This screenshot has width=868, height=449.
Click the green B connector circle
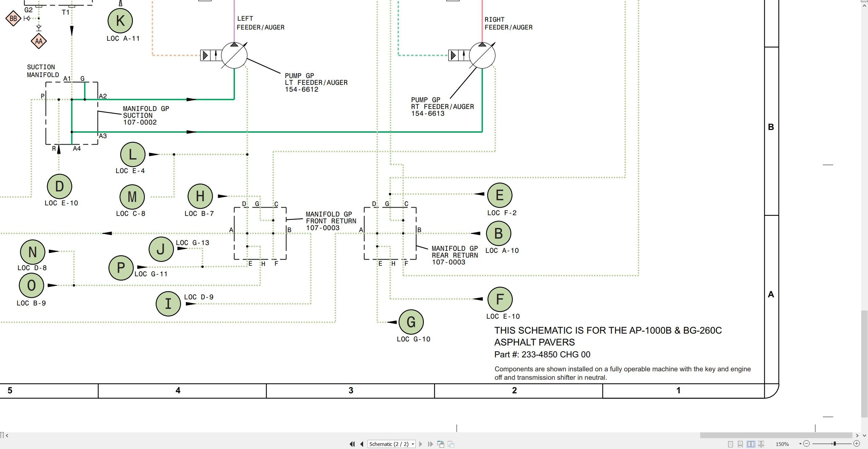tap(498, 233)
